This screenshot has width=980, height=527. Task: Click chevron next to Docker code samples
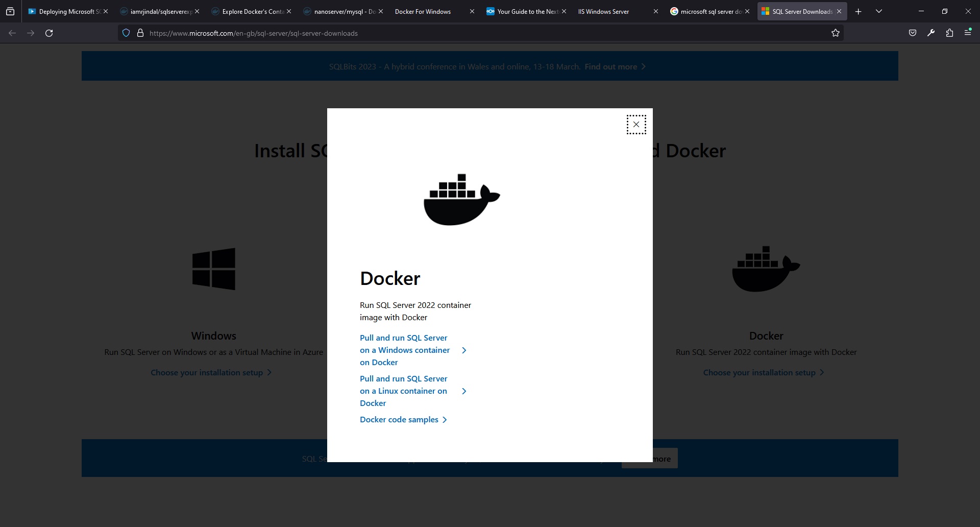(x=445, y=420)
